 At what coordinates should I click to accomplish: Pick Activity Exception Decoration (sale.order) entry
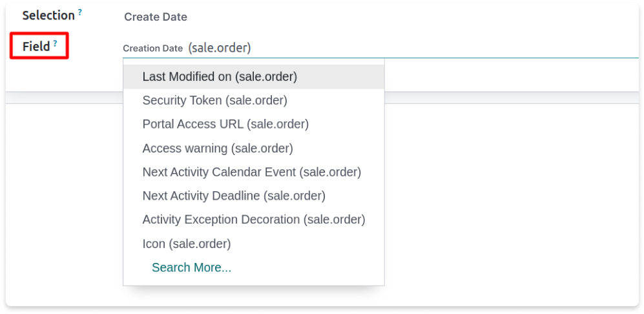click(254, 220)
